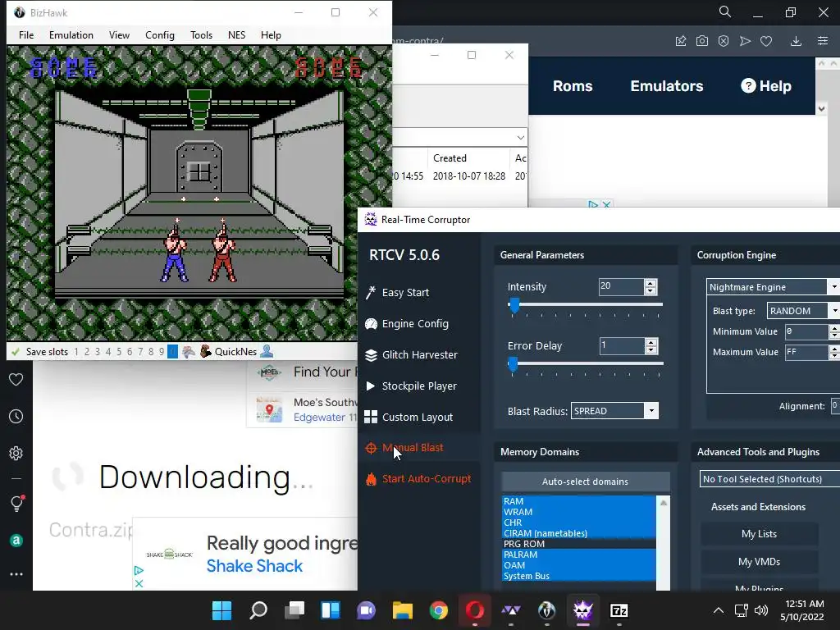This screenshot has height=630, width=840.
Task: Show hidden system tray icons
Action: click(x=719, y=610)
